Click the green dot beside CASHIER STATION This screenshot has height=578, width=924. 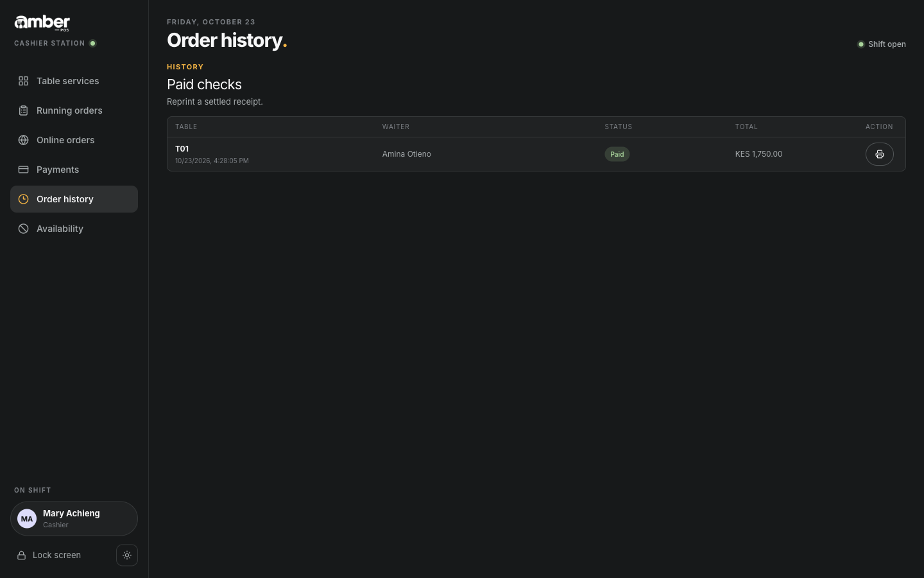coord(93,44)
